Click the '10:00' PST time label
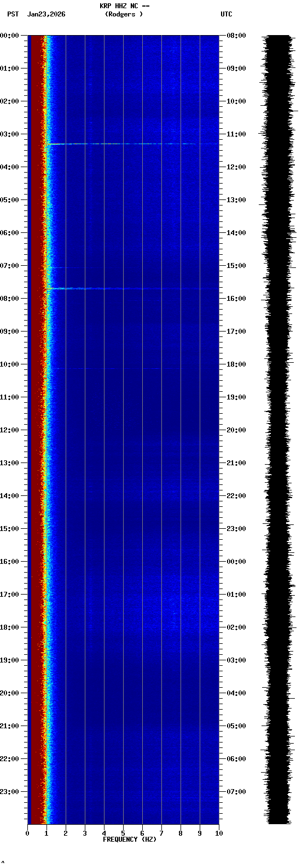 pyautogui.click(x=9, y=364)
